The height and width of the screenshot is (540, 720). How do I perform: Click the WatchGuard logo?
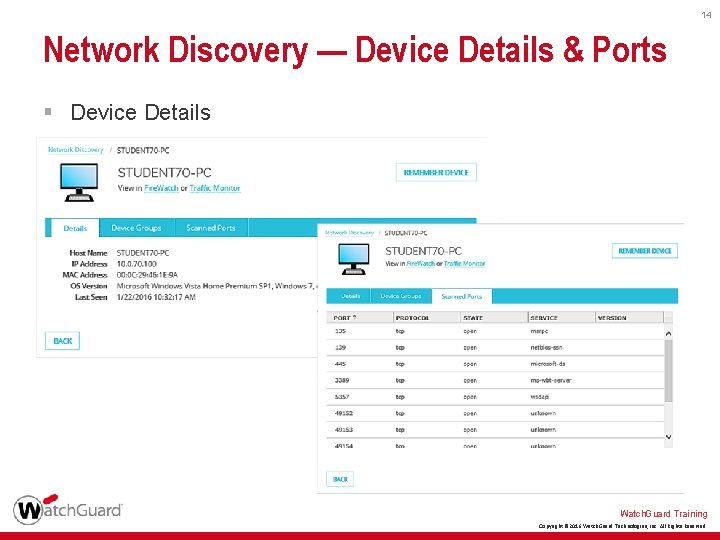click(68, 509)
